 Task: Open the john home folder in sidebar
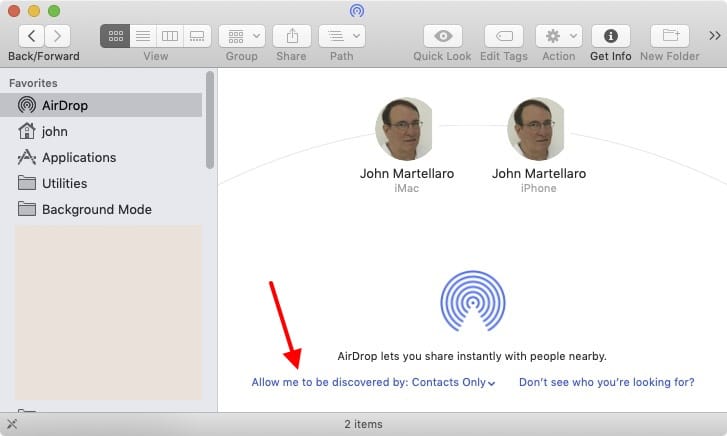101,131
